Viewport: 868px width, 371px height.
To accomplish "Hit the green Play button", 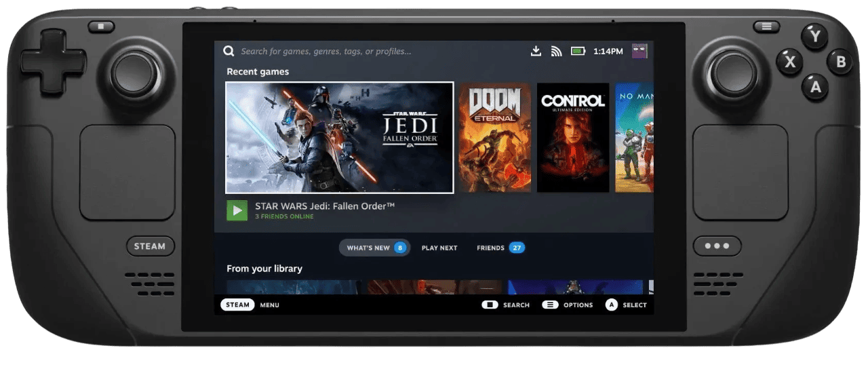I will click(237, 210).
